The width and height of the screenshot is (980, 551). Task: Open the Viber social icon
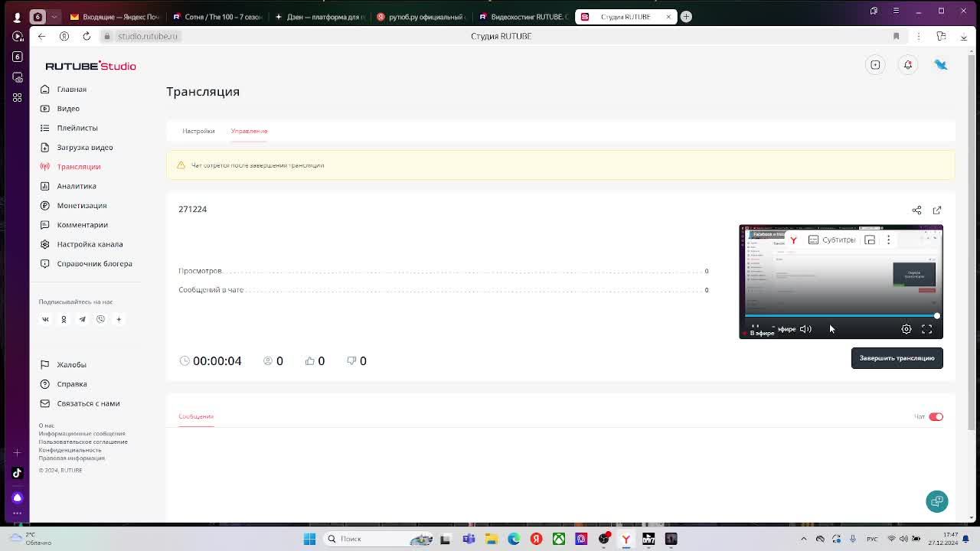click(x=100, y=319)
